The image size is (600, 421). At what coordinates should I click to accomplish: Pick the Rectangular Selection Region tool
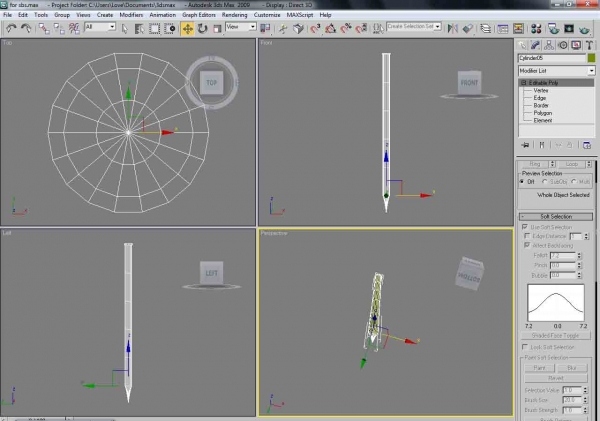pyautogui.click(x=155, y=28)
